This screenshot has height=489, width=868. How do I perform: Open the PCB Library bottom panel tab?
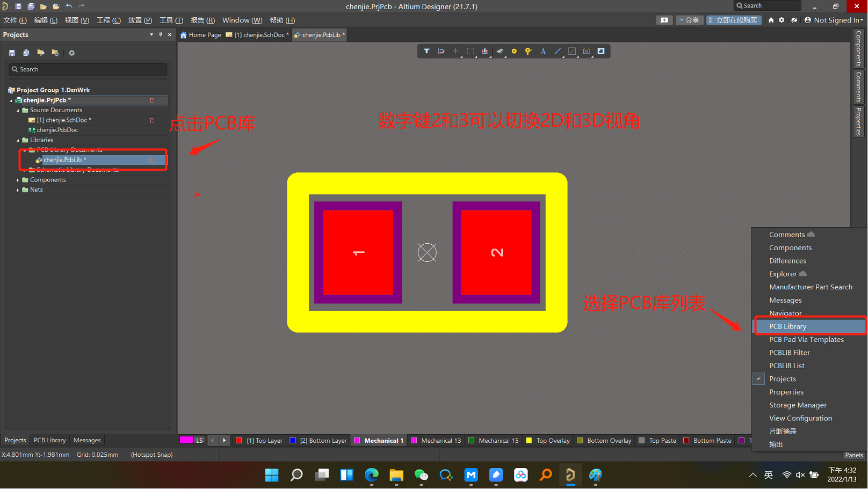[x=49, y=440]
